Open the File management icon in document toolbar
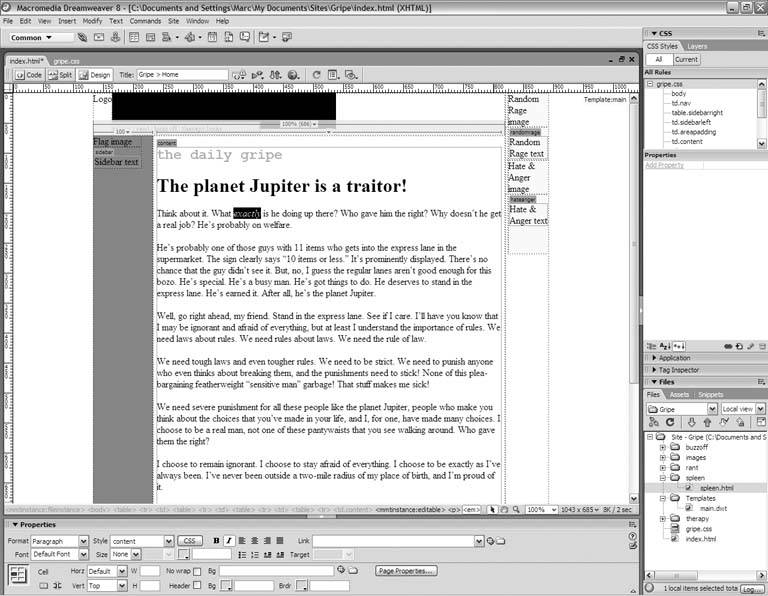The width and height of the screenshot is (768, 596). [275, 75]
